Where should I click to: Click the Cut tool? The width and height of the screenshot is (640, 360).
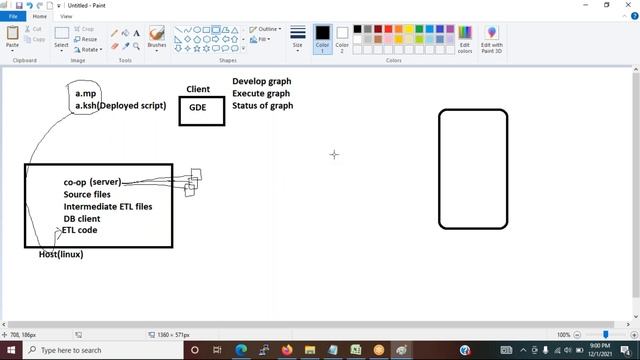(33, 29)
